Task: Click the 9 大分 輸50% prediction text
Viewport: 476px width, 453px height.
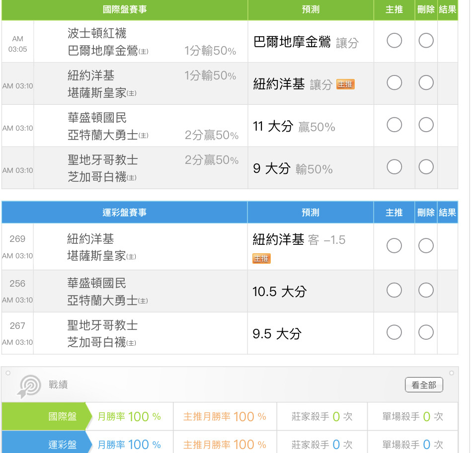Action: click(x=293, y=169)
